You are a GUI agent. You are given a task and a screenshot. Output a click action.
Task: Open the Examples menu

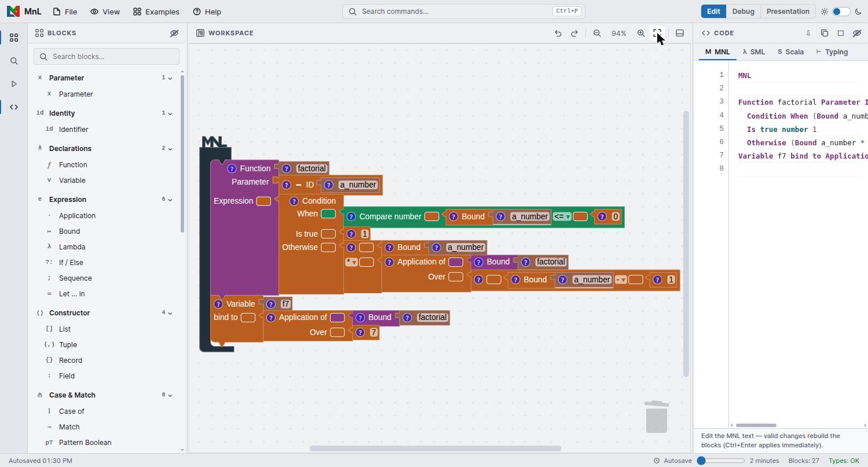tap(156, 12)
